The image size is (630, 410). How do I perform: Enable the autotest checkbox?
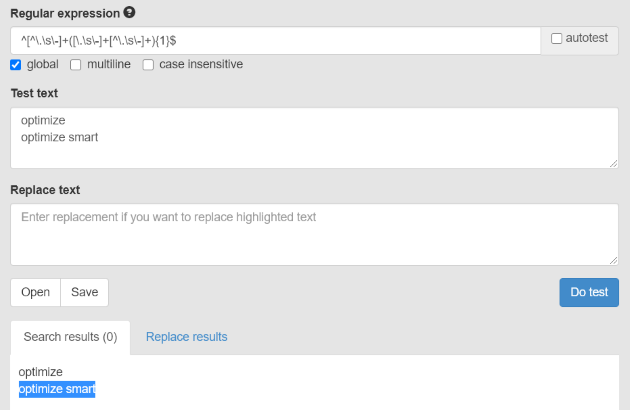pos(556,39)
